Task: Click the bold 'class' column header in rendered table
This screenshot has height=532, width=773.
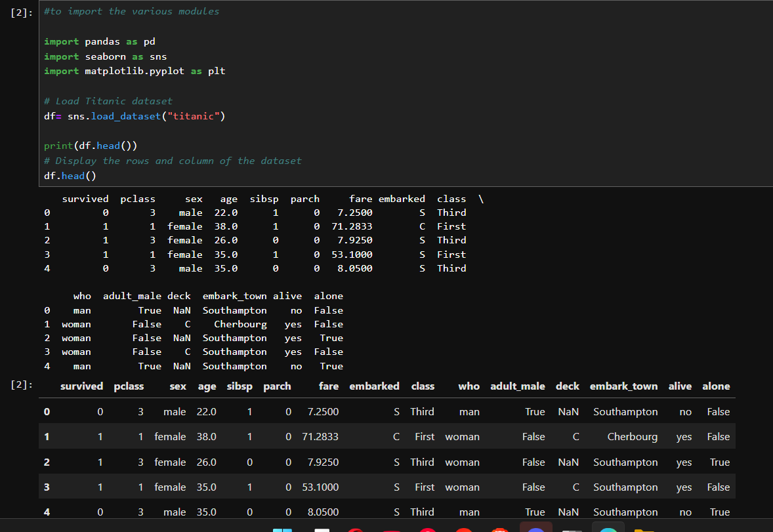Action: [x=423, y=386]
